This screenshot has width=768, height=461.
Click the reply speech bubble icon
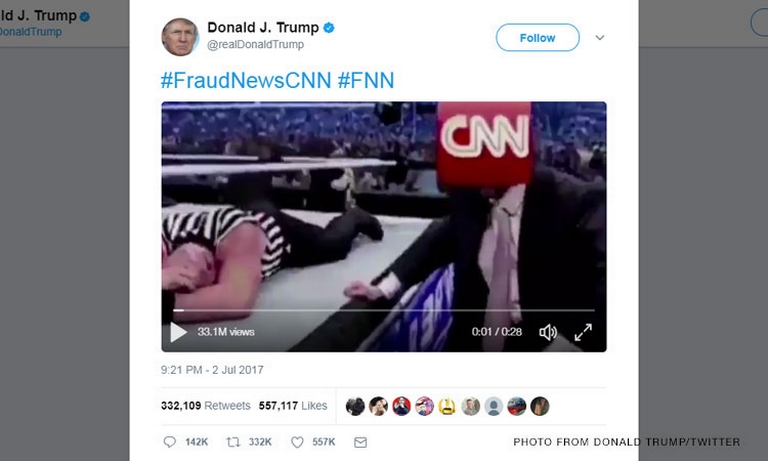[x=169, y=442]
